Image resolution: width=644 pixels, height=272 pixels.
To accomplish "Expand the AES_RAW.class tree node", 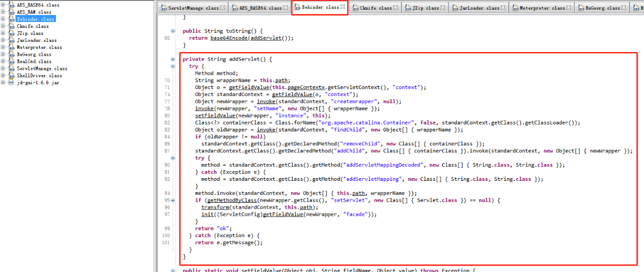I will 3,12.
